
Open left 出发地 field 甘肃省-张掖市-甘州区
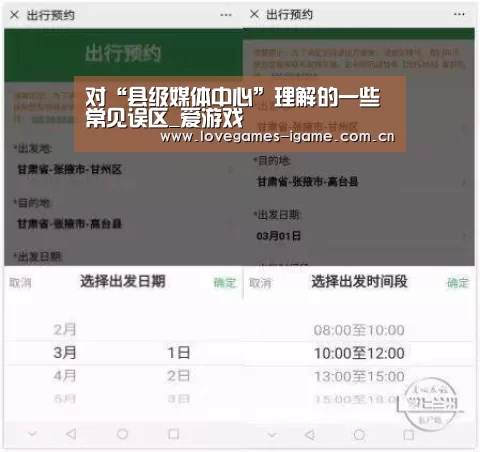tap(123, 169)
